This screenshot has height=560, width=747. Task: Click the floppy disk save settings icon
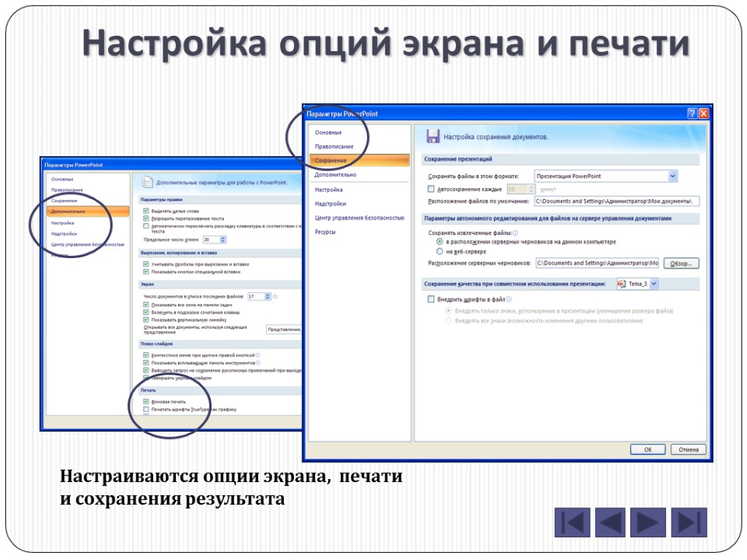[433, 136]
